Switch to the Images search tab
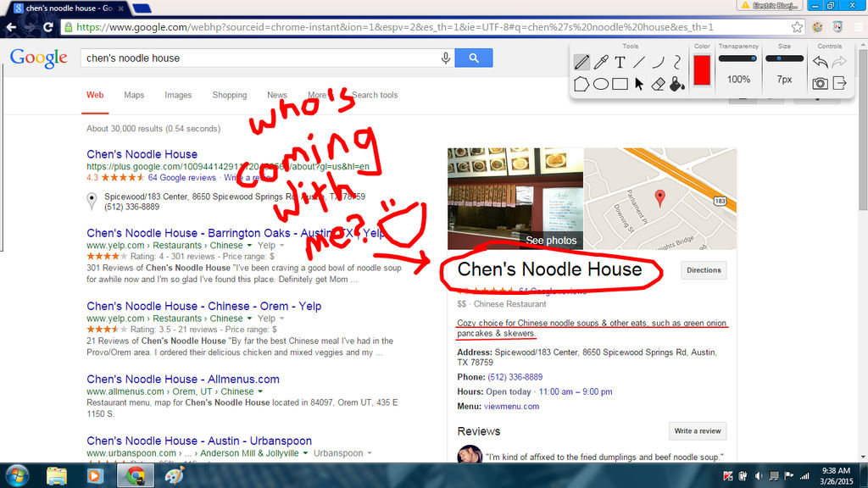The width and height of the screenshot is (868, 488). pos(178,95)
